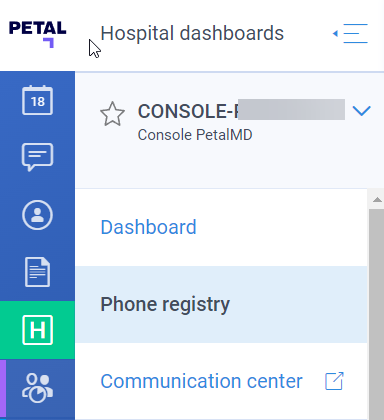This screenshot has width=384, height=420.
Task: Click the Hospital dashboards heading
Action: coord(192,33)
